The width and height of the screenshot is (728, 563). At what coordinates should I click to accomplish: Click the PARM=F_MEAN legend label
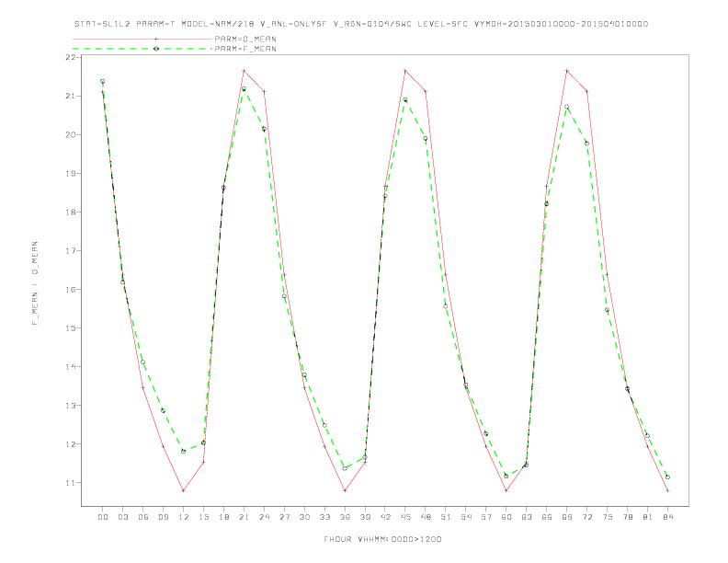(x=245, y=49)
